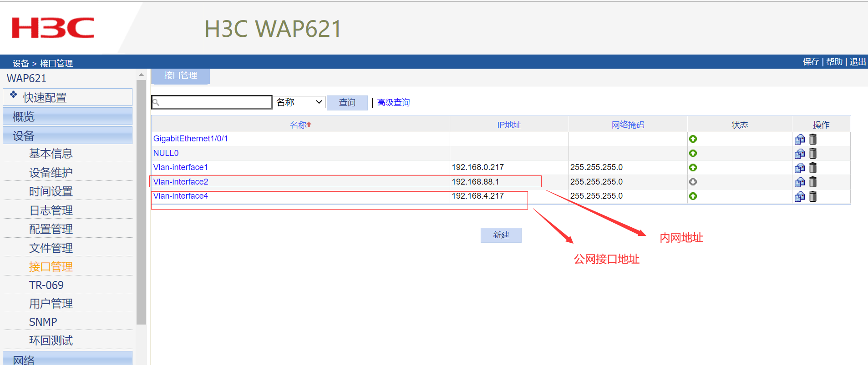Open modify icon for Vlan-interface4
868x365 pixels.
(799, 196)
